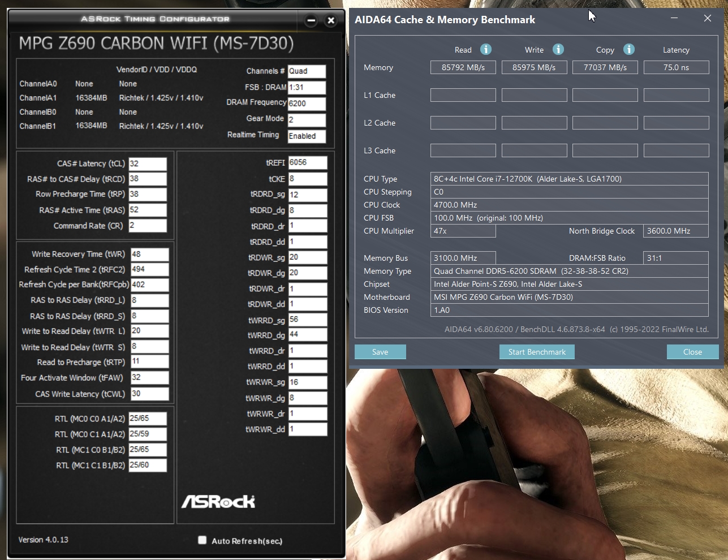Image resolution: width=728 pixels, height=560 pixels.
Task: Click the Memory Latency result 75.0 ns
Action: 677,67
